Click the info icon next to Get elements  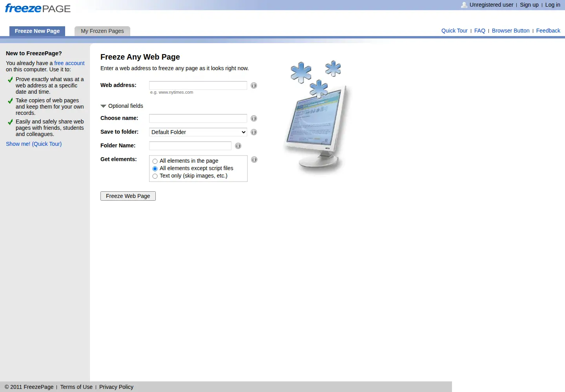254,160
